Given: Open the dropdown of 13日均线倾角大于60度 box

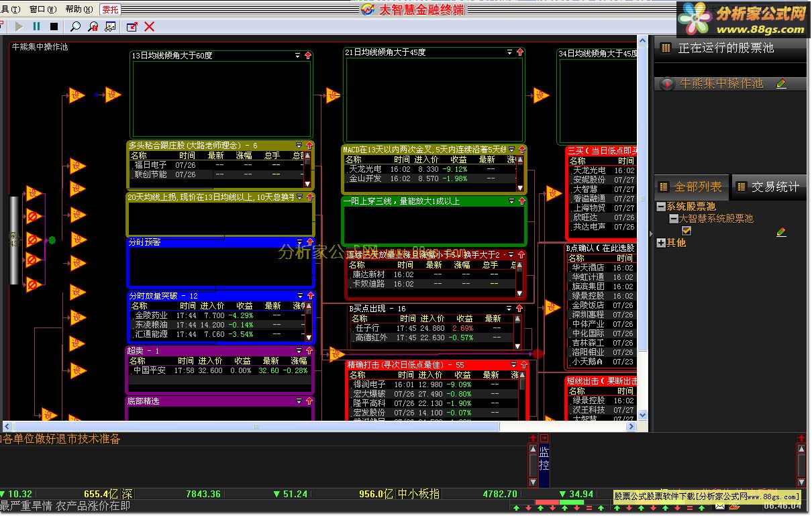Looking at the screenshot, I should pyautogui.click(x=298, y=56).
